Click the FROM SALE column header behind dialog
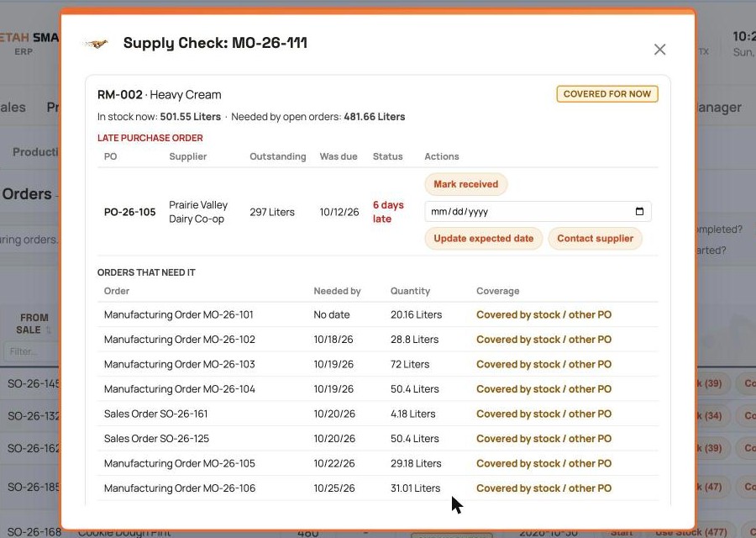The height and width of the screenshot is (538, 756). pos(34,324)
